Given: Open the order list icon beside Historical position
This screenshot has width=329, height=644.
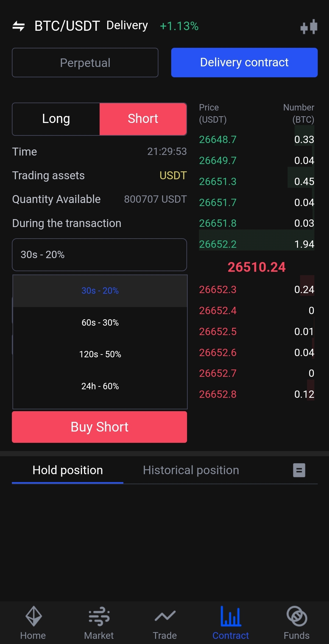Looking at the screenshot, I should 299,470.
